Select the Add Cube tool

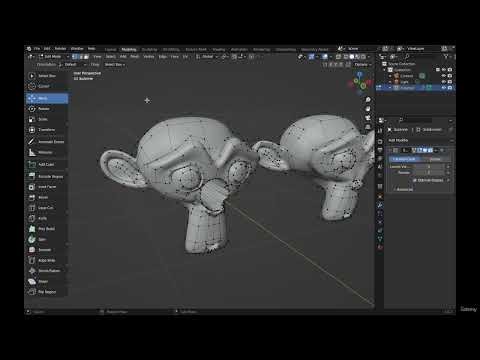[47, 164]
